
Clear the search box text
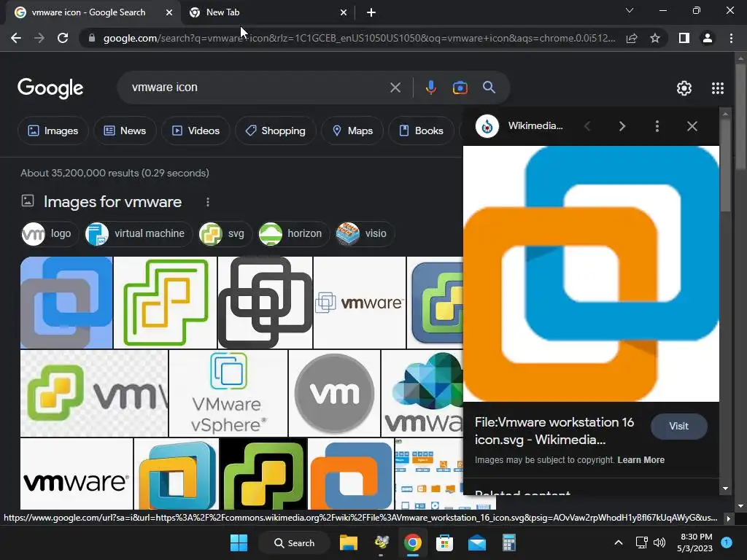pyautogui.click(x=395, y=87)
